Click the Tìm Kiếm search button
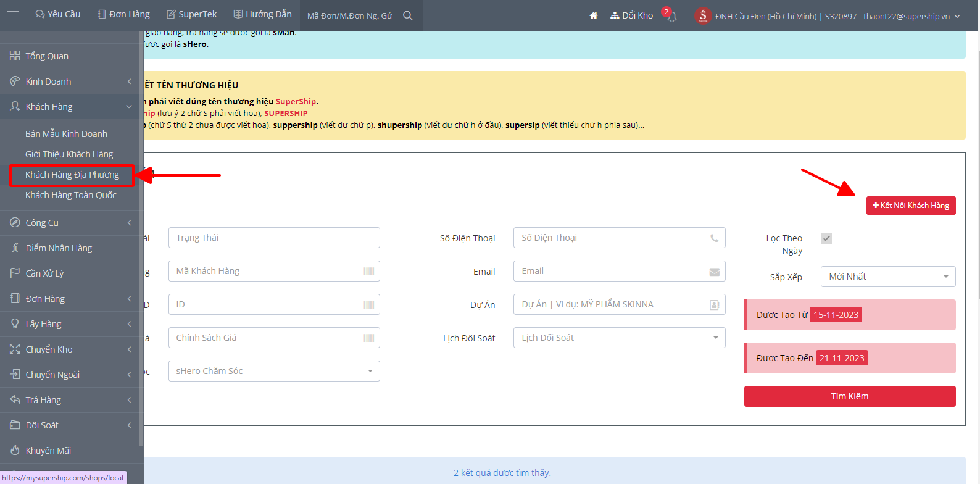This screenshot has width=980, height=484. pyautogui.click(x=850, y=396)
